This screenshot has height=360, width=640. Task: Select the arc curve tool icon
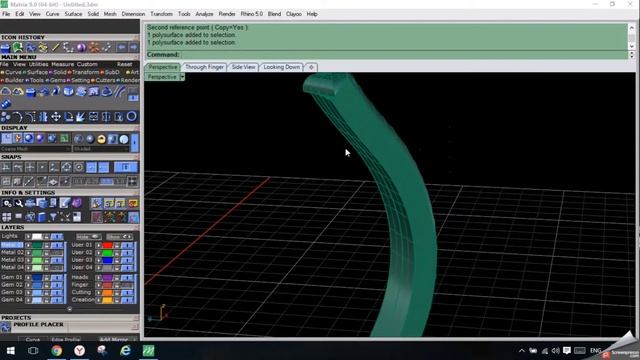[x=17, y=117]
